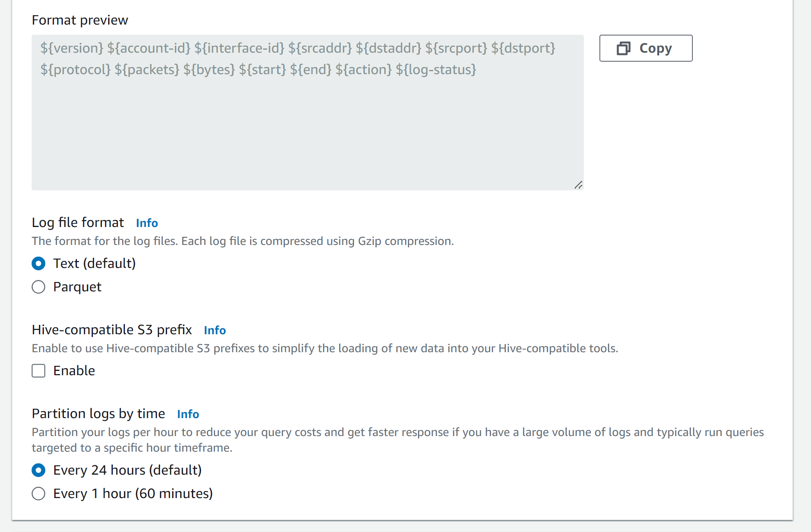Click the Partition logs by time heading

tap(98, 414)
